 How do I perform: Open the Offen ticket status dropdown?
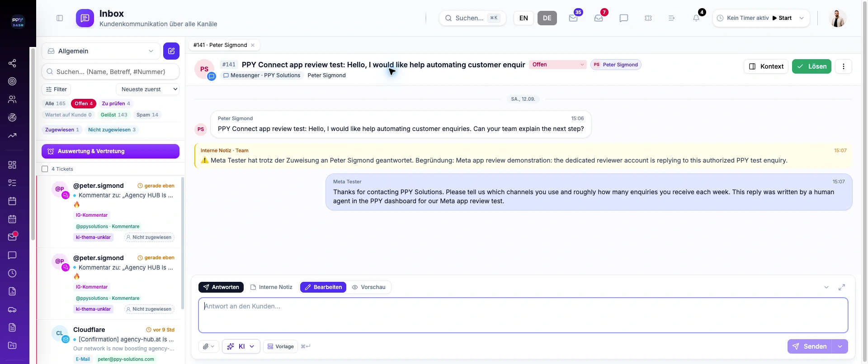pyautogui.click(x=558, y=65)
